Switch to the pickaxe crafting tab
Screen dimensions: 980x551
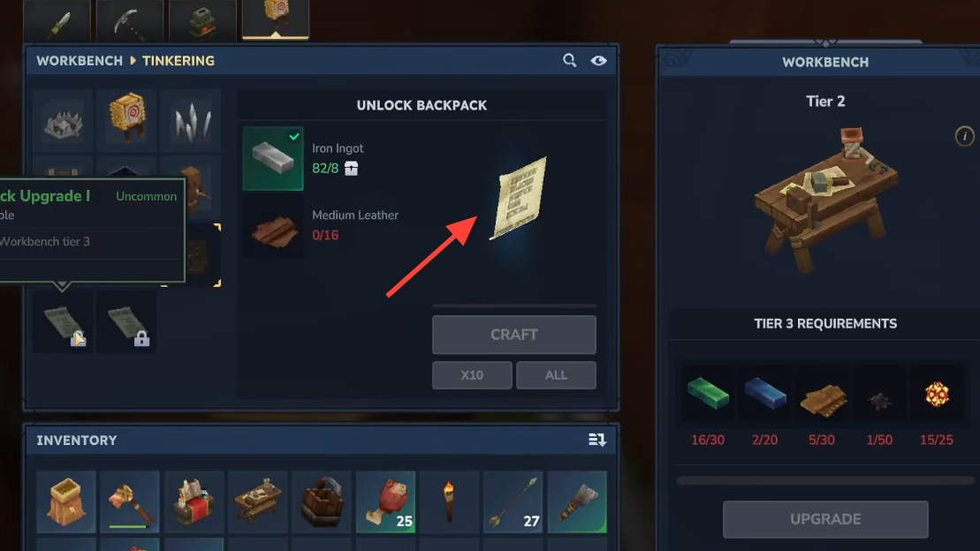tap(130, 20)
